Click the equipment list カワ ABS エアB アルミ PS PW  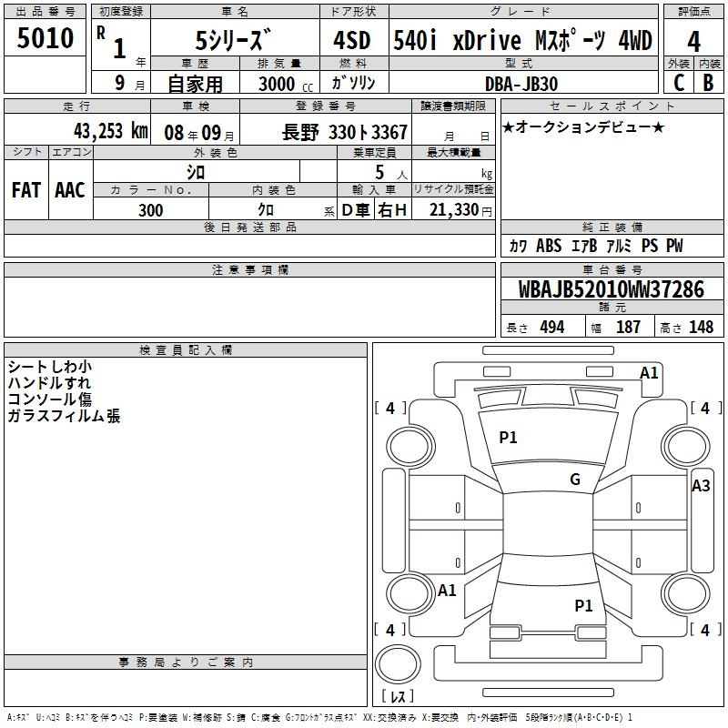[x=596, y=246]
